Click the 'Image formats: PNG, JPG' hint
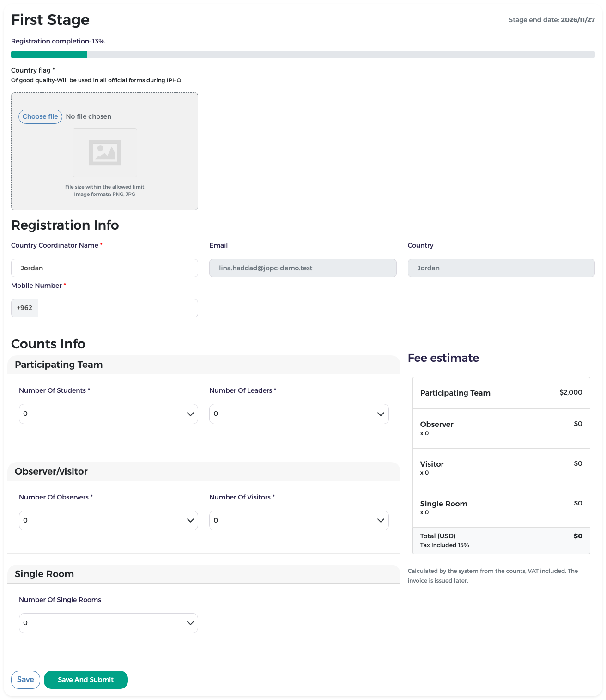Image resolution: width=606 pixels, height=700 pixels. [x=105, y=194]
